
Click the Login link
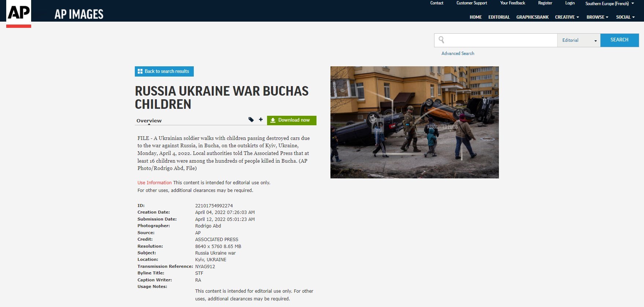pos(570,3)
